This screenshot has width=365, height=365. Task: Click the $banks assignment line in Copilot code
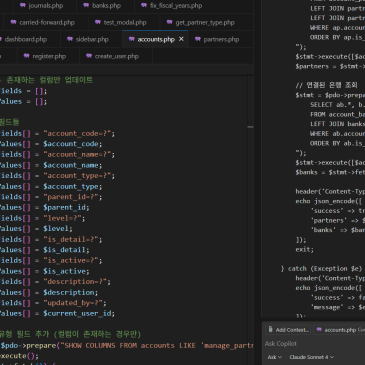tap(330, 172)
